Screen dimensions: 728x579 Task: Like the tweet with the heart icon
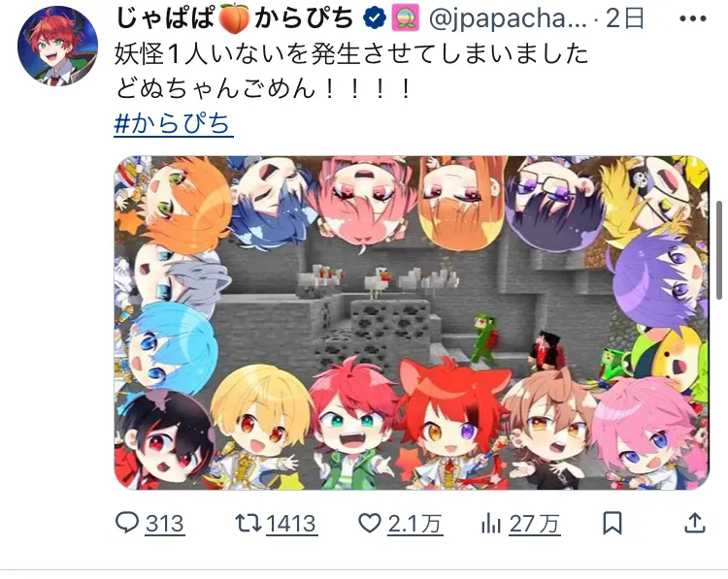click(370, 523)
